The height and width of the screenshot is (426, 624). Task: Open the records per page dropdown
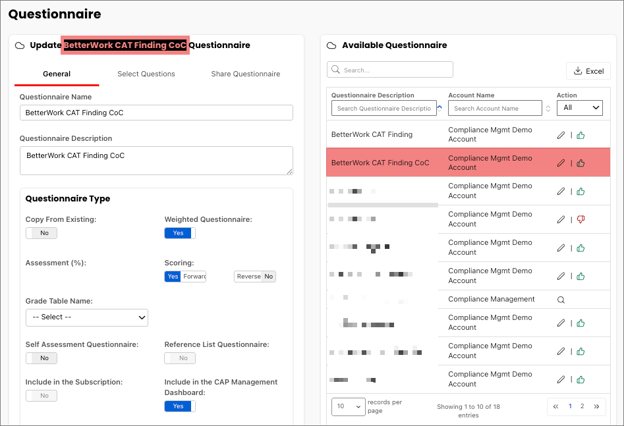(x=348, y=406)
